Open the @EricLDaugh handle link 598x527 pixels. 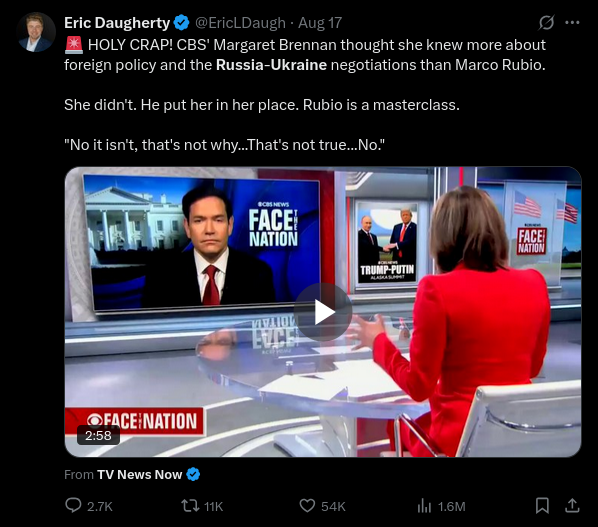(x=240, y=23)
